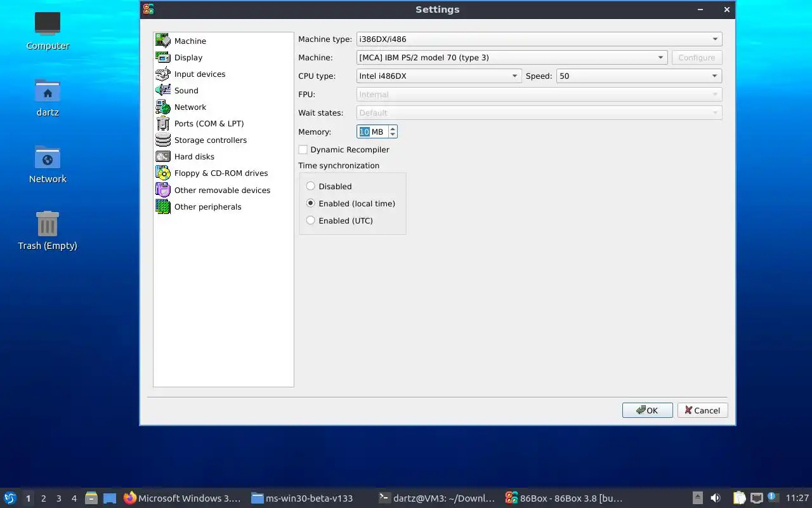Open Ports (COM & LPT) icon
The width and height of the screenshot is (812, 508).
[163, 123]
